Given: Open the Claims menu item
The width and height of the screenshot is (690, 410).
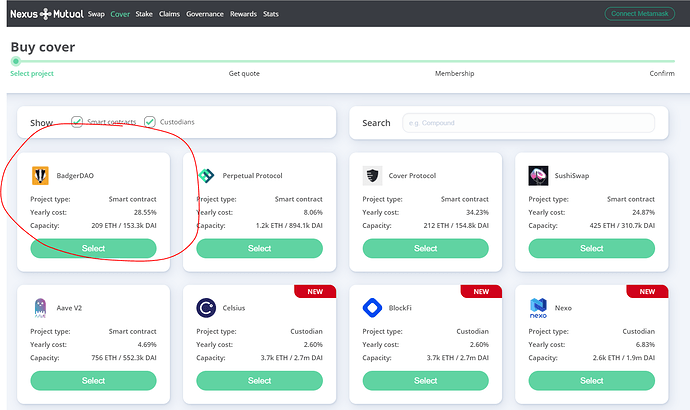Looking at the screenshot, I should (169, 14).
